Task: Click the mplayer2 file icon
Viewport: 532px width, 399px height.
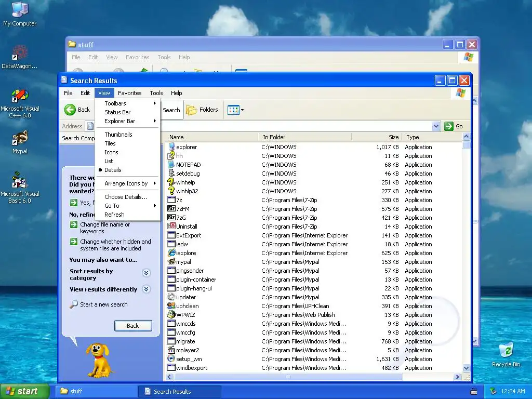Action: pyautogui.click(x=171, y=350)
